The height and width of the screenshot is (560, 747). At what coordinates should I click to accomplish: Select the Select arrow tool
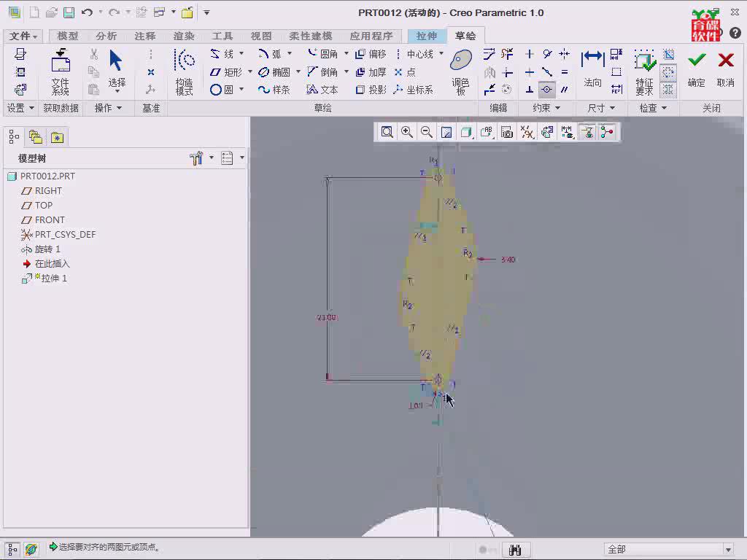116,71
